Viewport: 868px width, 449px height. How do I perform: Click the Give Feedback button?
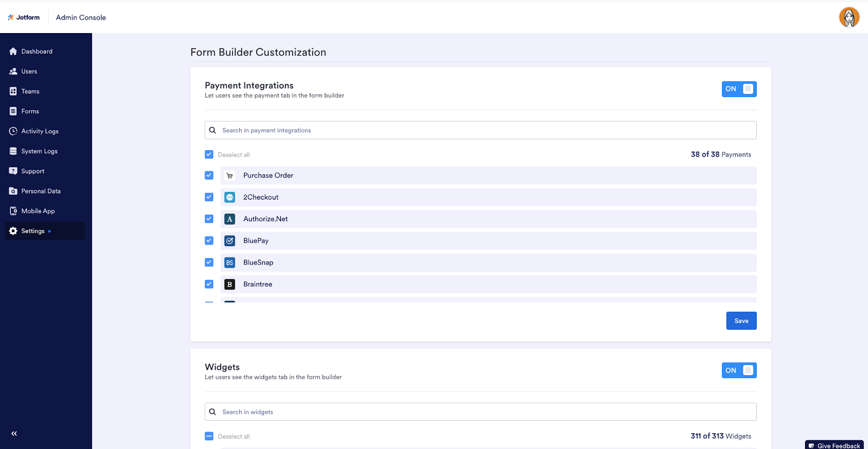pos(834,445)
